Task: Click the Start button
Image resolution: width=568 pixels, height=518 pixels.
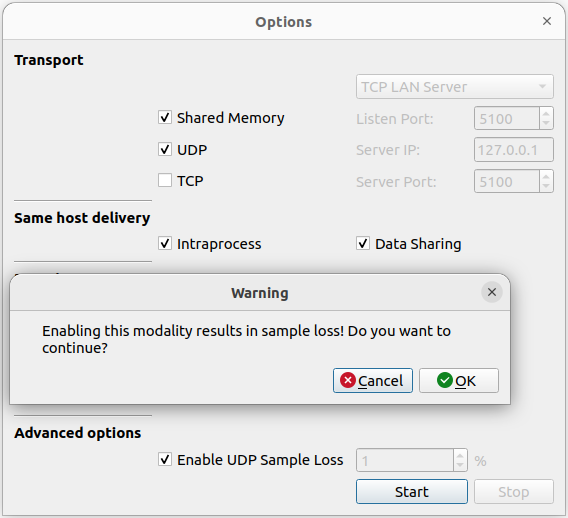Action: click(x=412, y=492)
